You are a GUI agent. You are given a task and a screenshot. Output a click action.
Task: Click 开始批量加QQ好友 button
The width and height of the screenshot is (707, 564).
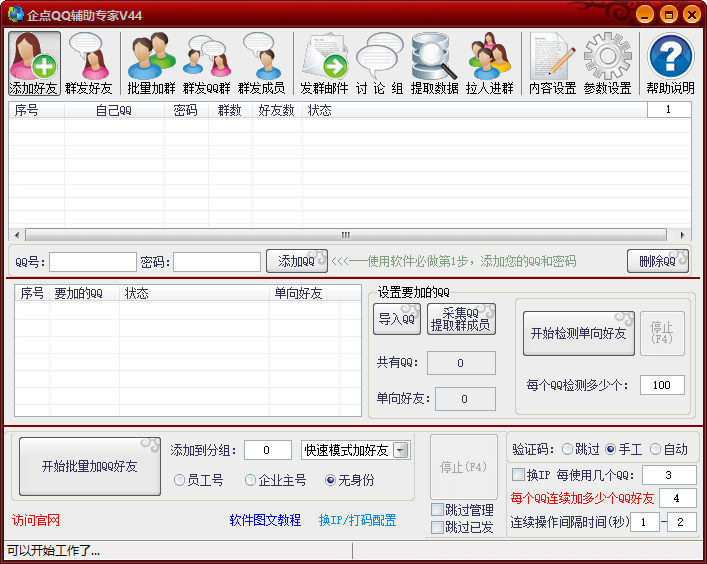[90, 466]
